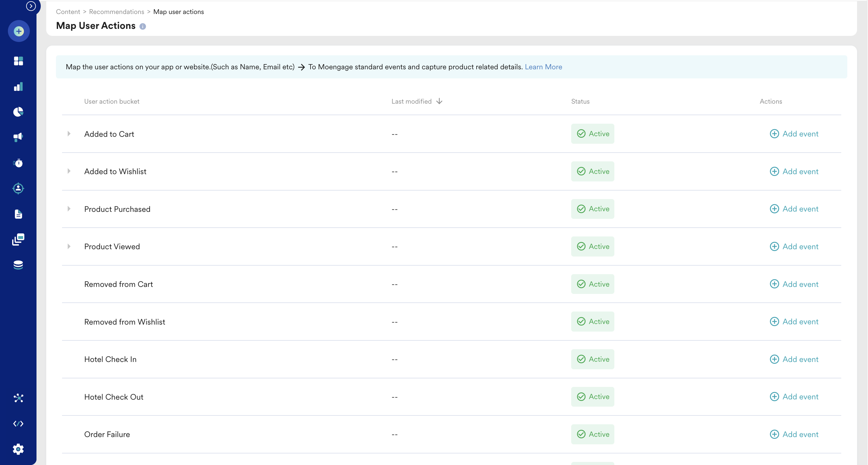Toggle status for Hotel Check In bucket
This screenshot has height=465, width=868.
point(592,359)
